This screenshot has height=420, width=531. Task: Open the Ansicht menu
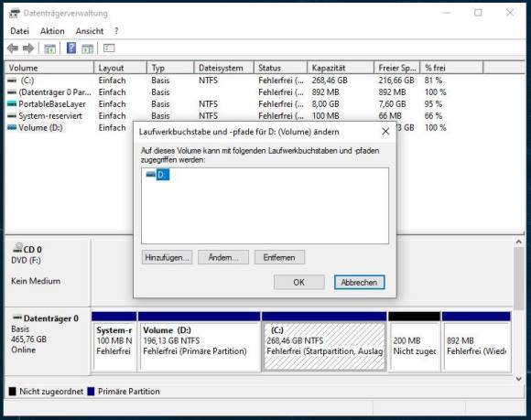(90, 31)
